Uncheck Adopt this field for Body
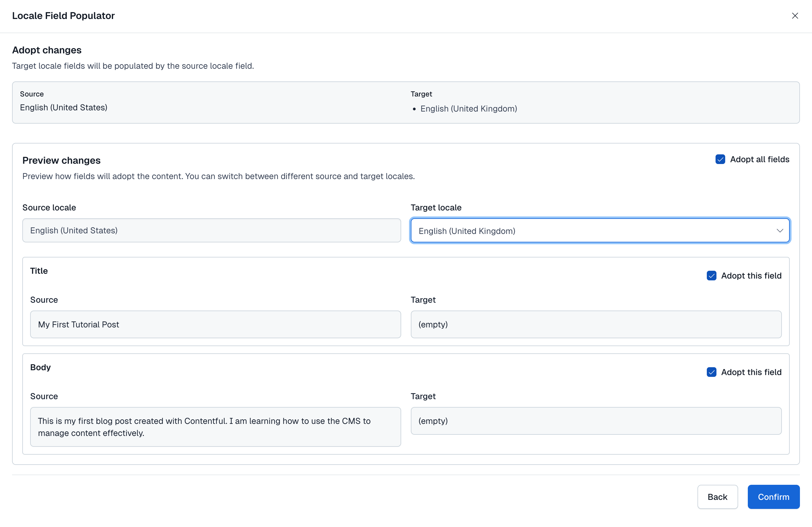 tap(711, 372)
